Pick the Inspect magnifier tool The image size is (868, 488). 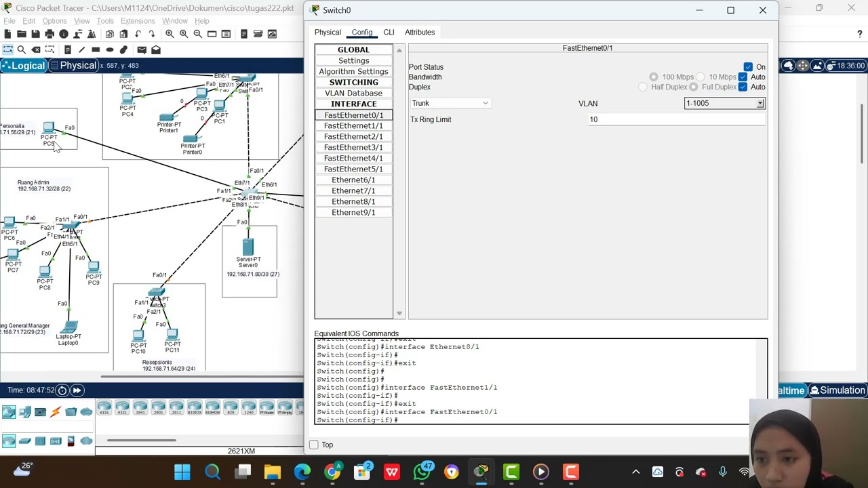click(22, 49)
